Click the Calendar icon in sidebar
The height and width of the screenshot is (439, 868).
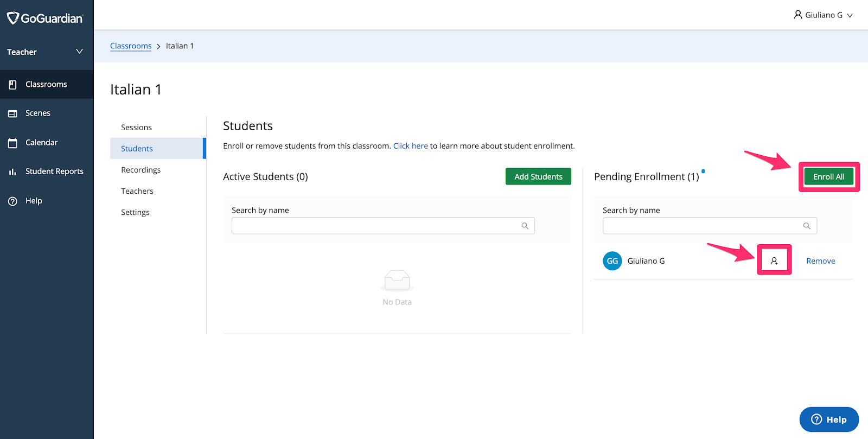(x=12, y=143)
